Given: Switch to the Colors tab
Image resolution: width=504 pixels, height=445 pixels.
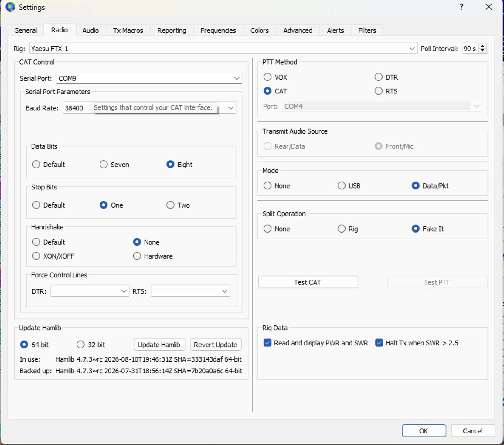Looking at the screenshot, I should (x=259, y=30).
